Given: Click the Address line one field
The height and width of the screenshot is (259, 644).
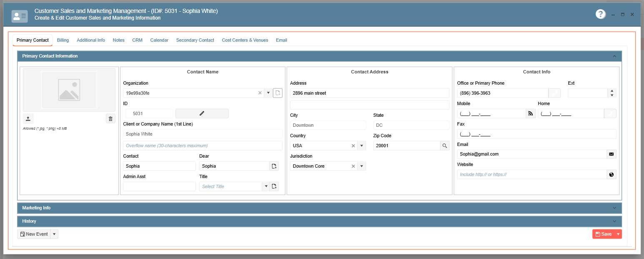Looking at the screenshot, I should (x=369, y=93).
